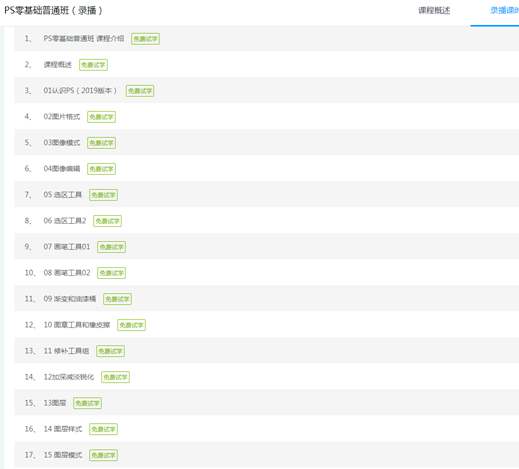Screen dimensions: 519x469
Task: Open lesson 01认识PS (2019版本)
Action: pyautogui.click(x=80, y=90)
